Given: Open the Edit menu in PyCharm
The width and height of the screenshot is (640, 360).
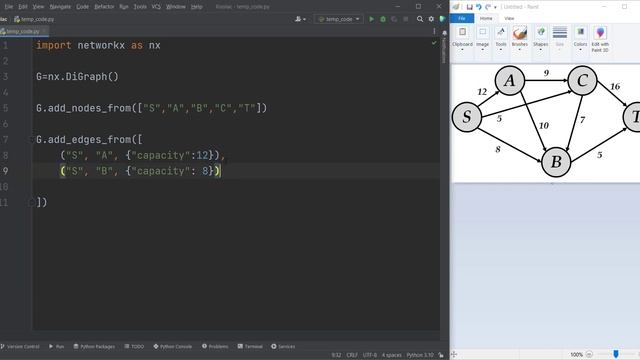Looking at the screenshot, I should point(23,7).
